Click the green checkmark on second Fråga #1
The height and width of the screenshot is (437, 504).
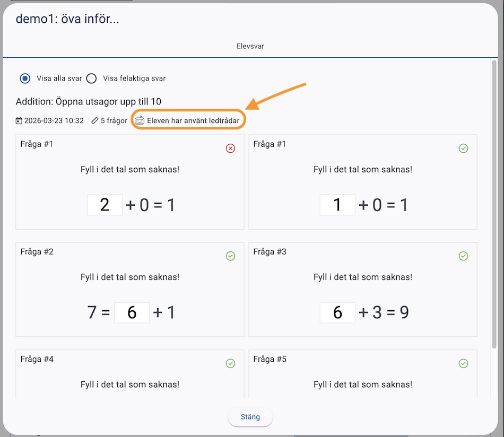463,148
